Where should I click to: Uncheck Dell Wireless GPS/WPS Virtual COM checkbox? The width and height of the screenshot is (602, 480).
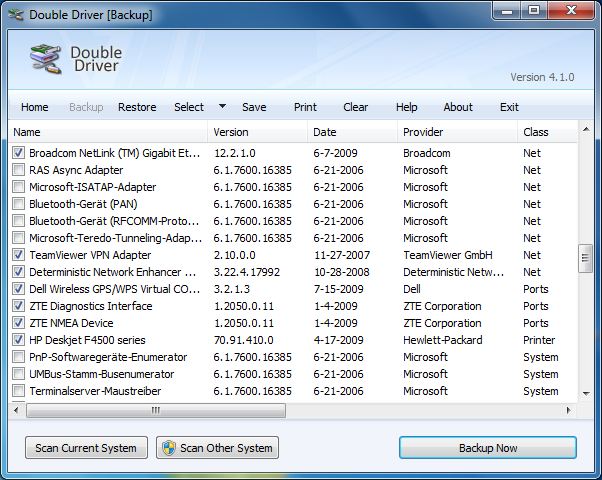pyautogui.click(x=18, y=289)
